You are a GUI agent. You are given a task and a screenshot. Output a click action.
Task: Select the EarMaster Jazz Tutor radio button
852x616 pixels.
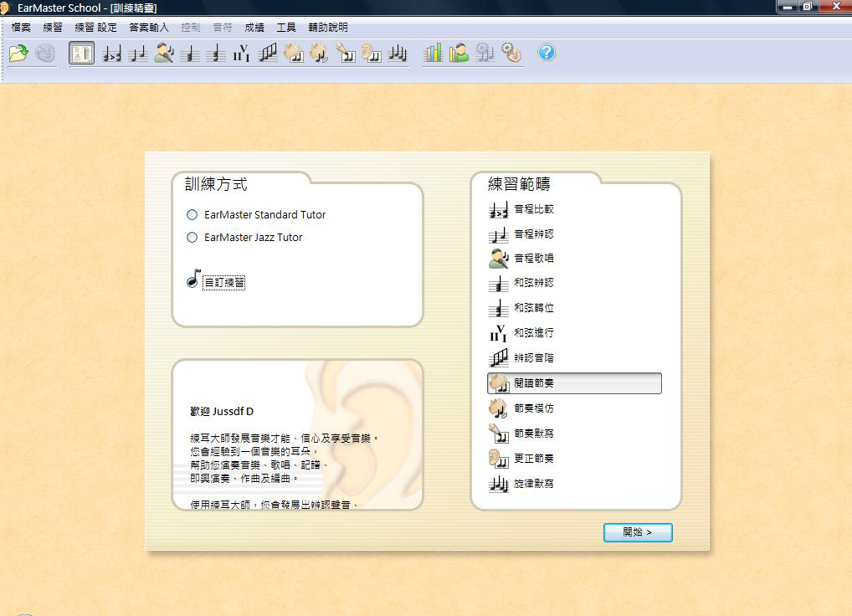(x=192, y=238)
